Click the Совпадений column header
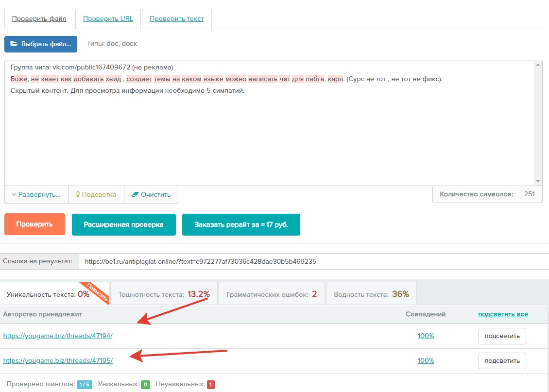Image resolution: width=549 pixels, height=392 pixels. pos(426,314)
